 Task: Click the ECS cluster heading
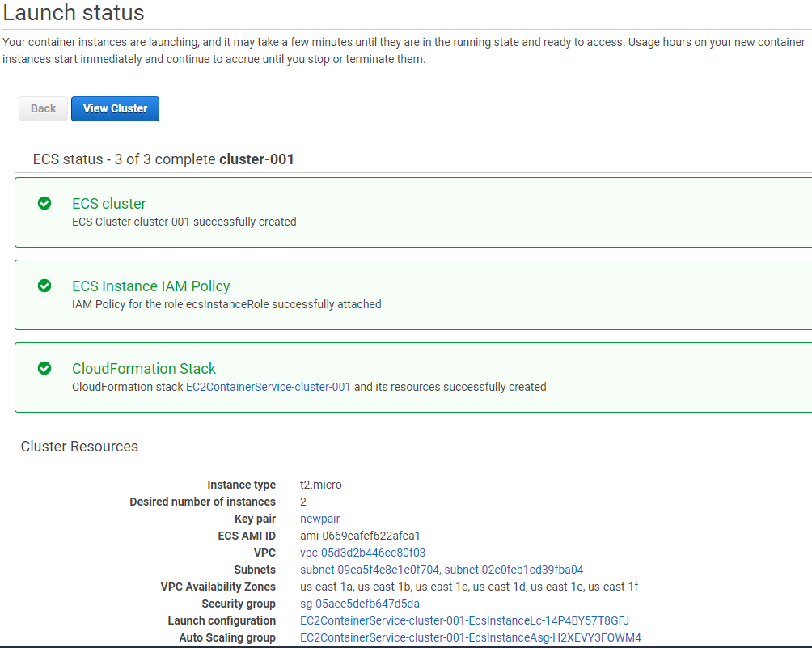click(x=108, y=204)
